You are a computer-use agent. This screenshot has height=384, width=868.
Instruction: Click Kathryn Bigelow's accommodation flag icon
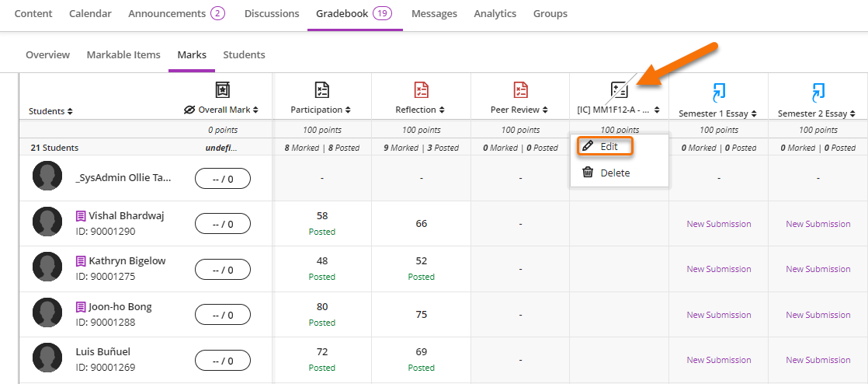[x=81, y=261]
